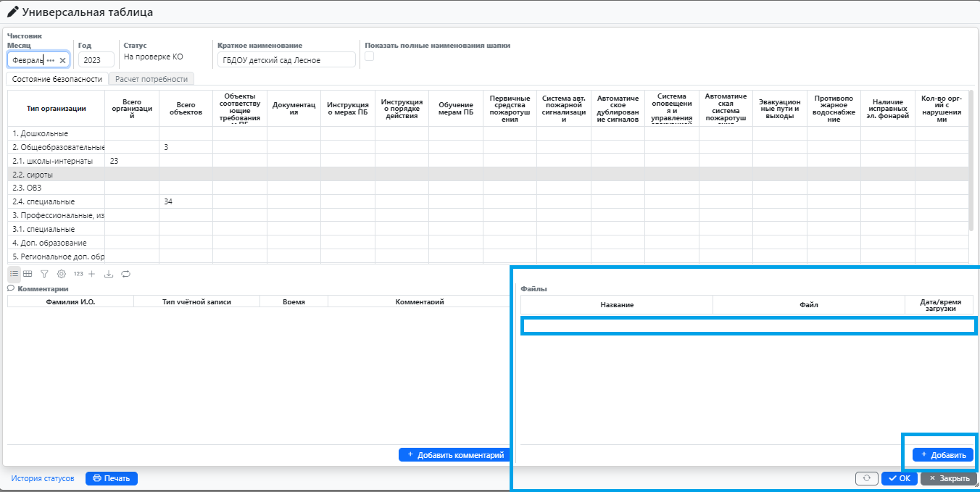This screenshot has width=980, height=492.
Task: Click 'Фамилия И.О.' comments column header
Action: (70, 301)
